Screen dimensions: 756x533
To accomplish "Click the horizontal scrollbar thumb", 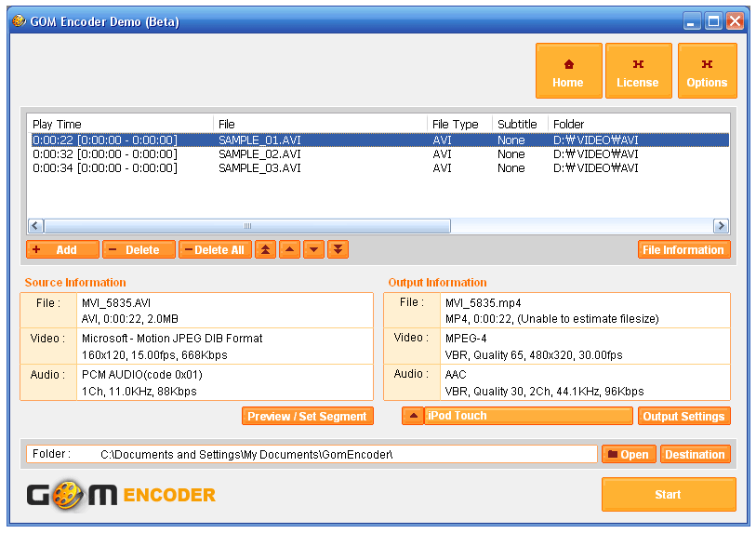I will [x=247, y=226].
